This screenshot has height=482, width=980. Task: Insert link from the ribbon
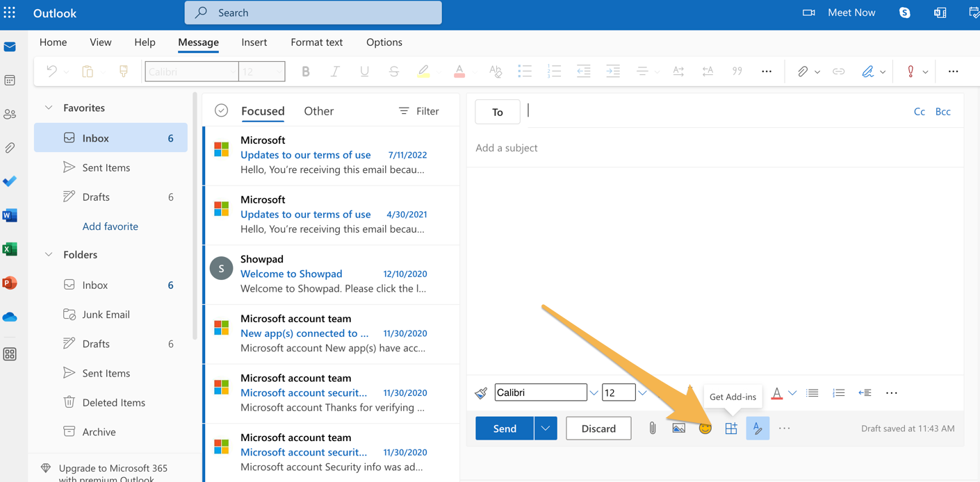pos(839,71)
